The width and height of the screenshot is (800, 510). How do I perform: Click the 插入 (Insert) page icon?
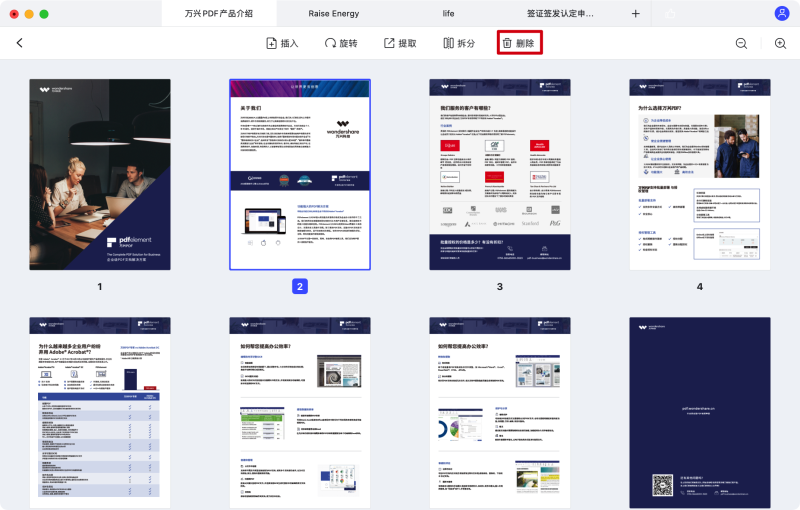pyautogui.click(x=271, y=44)
